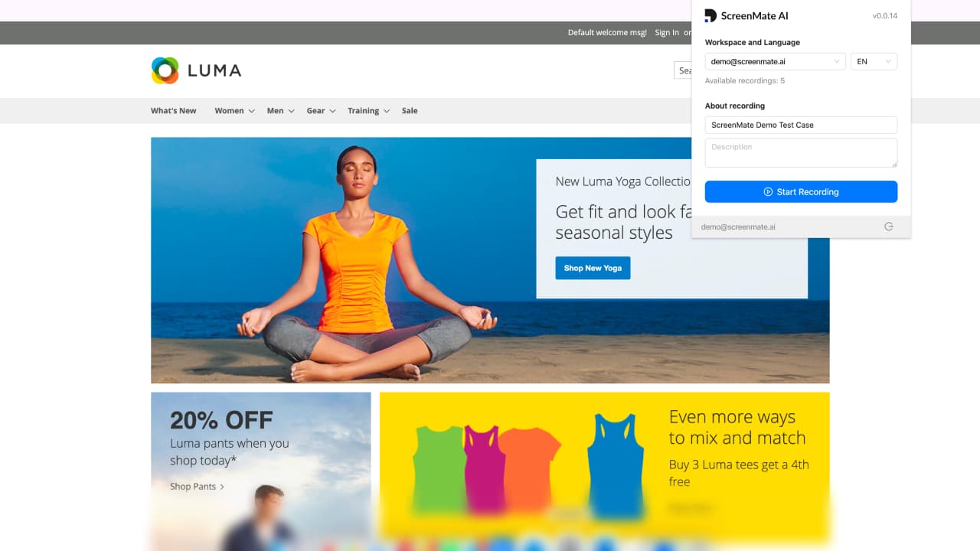
Task: Click the Sign In link
Action: pos(666,32)
